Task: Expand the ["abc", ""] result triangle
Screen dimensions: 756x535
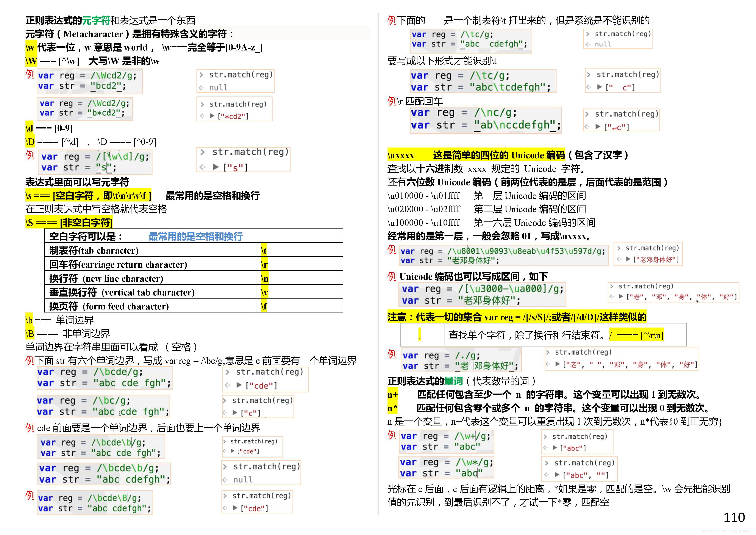Action: tap(557, 475)
